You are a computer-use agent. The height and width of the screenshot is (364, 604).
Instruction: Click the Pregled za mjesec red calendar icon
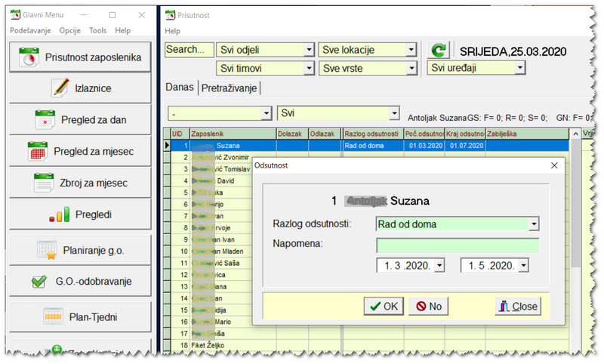click(37, 151)
